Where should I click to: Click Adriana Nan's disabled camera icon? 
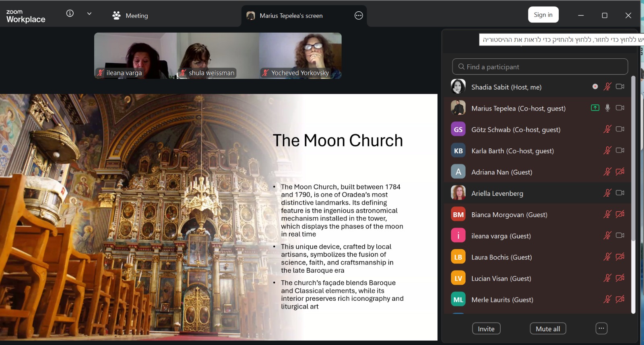[620, 172]
